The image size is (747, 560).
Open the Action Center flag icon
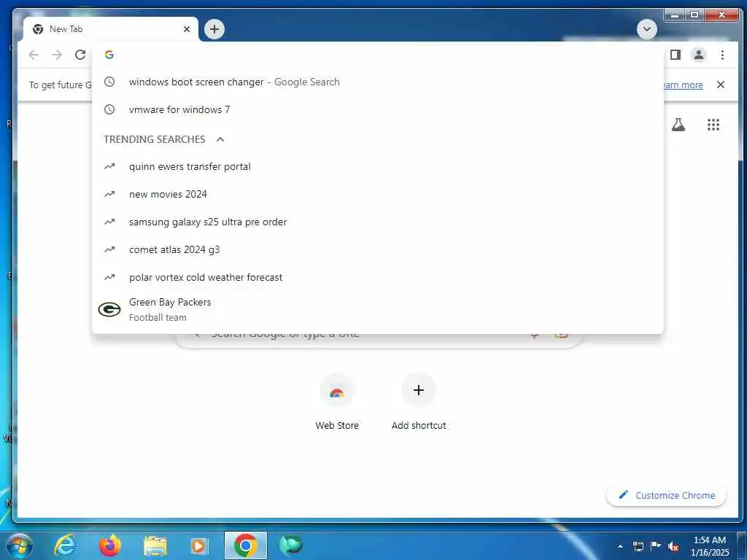coord(656,546)
